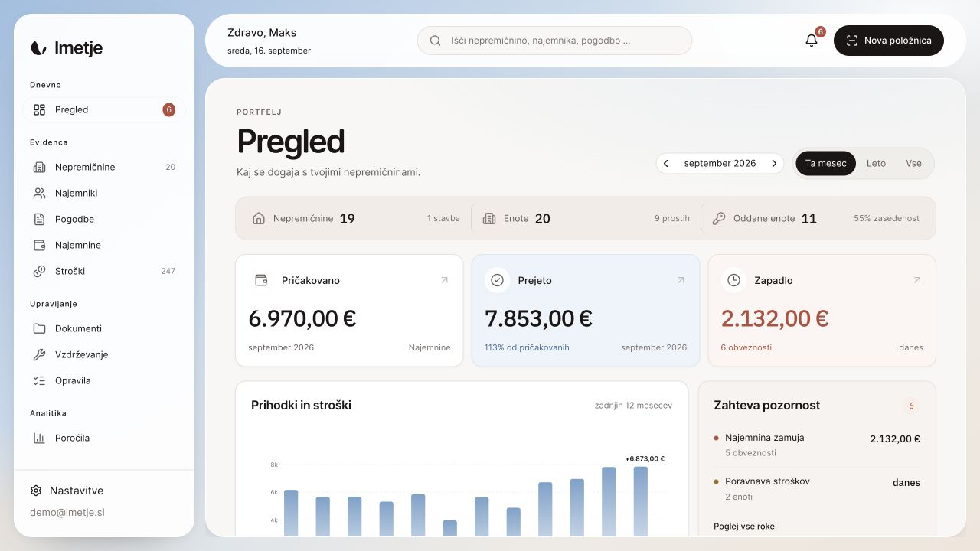
Task: Click the demo@imetje.si account email
Action: tap(67, 512)
